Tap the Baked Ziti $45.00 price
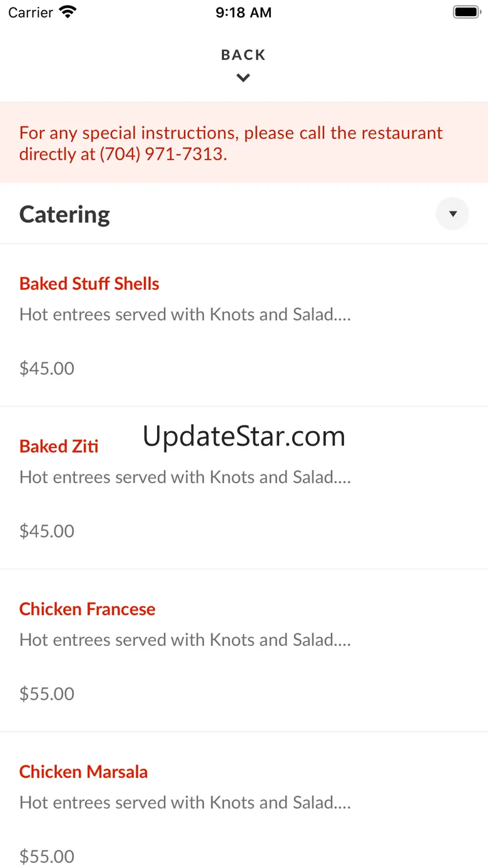The width and height of the screenshot is (488, 868). 47,531
